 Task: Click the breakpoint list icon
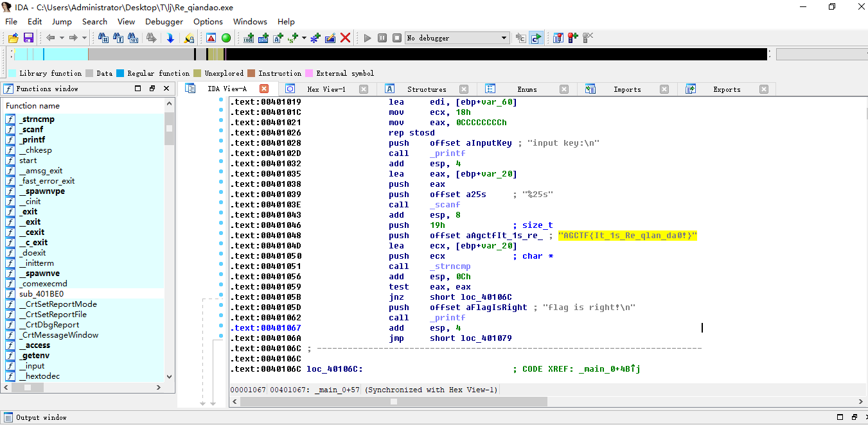(558, 38)
